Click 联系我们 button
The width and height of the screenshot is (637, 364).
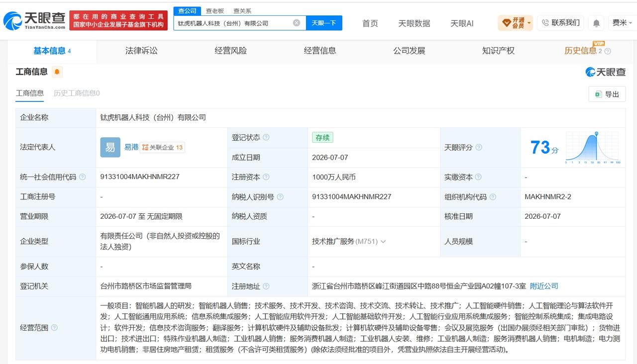pyautogui.click(x=560, y=23)
